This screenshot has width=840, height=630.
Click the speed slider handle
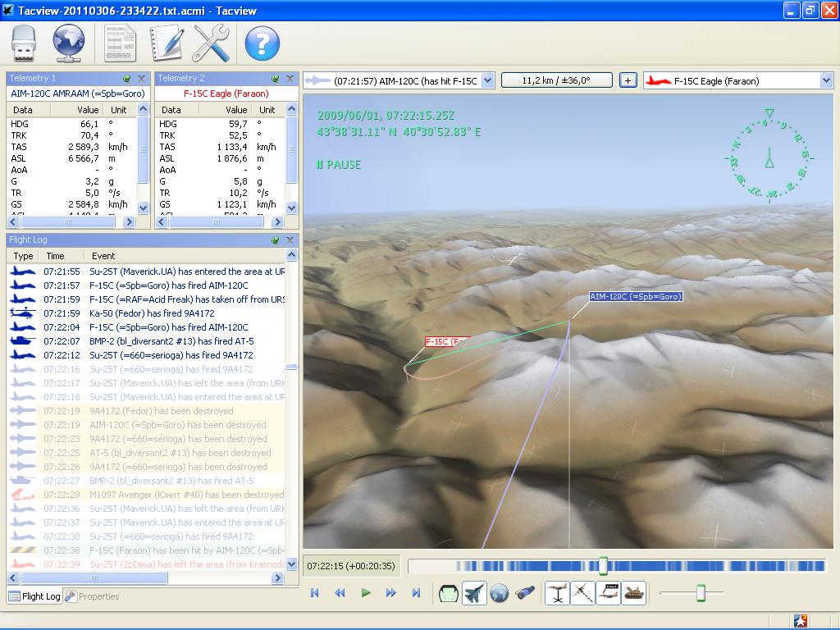coord(701,593)
